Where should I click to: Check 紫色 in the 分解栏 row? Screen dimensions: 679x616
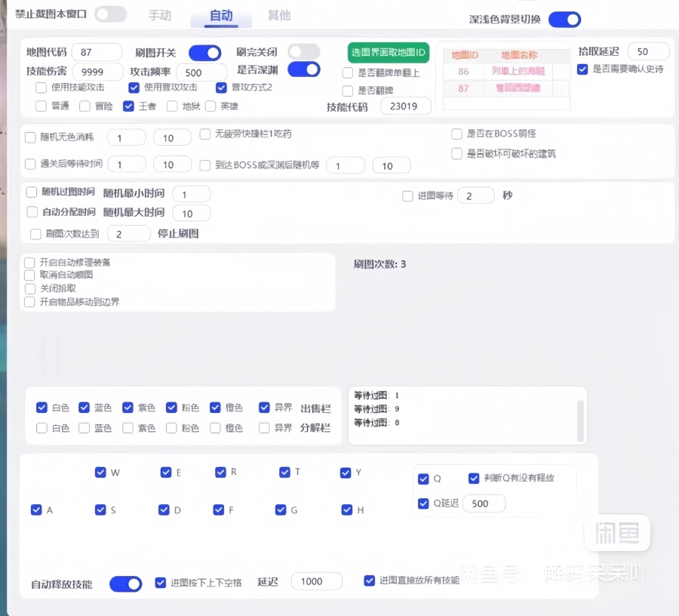point(128,429)
